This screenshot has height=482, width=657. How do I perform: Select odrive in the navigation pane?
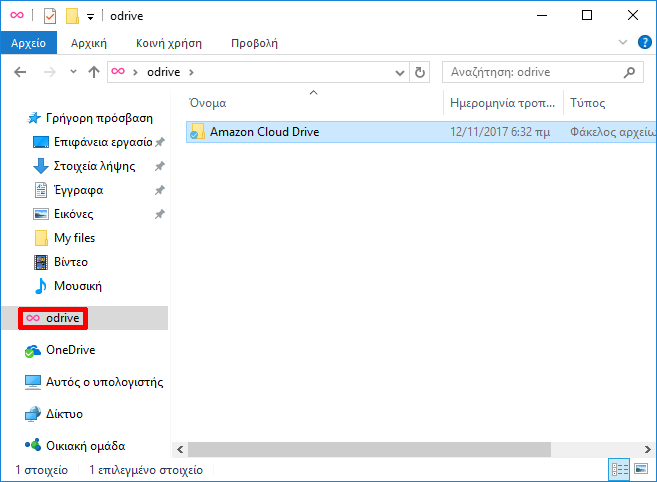coord(62,318)
